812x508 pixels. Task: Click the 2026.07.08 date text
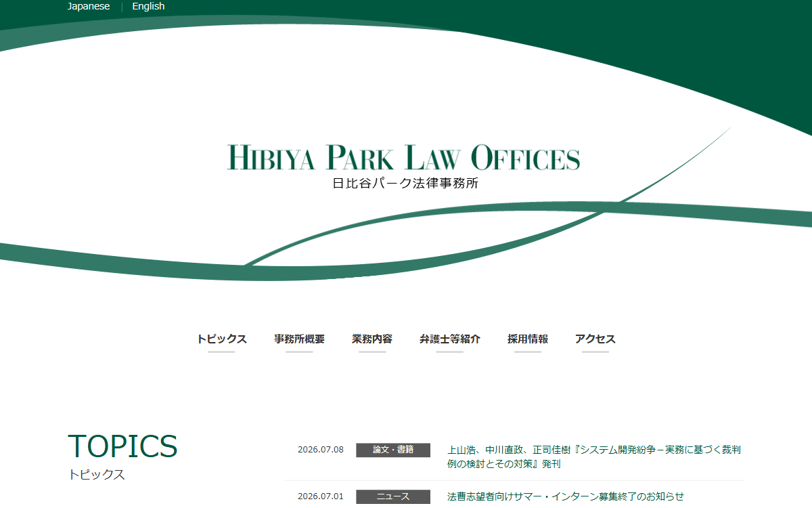tap(321, 450)
